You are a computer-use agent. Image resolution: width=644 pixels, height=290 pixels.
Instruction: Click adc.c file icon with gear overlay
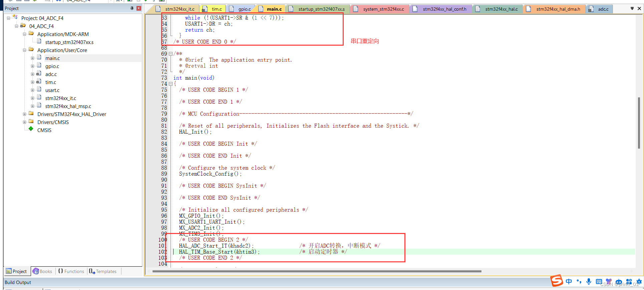[39, 74]
